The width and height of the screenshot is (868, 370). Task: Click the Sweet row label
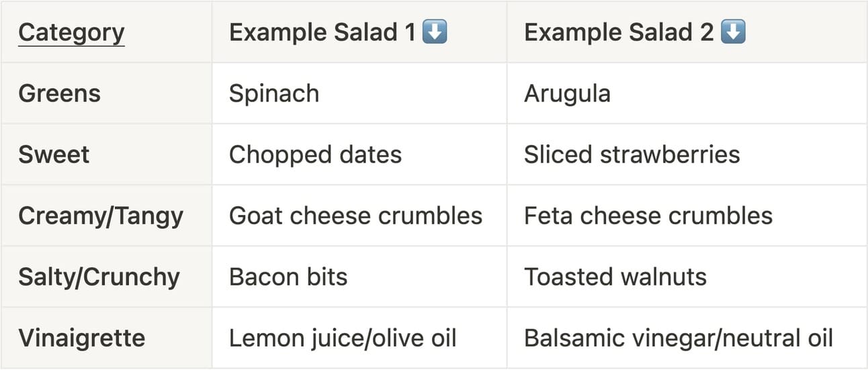[x=54, y=154]
